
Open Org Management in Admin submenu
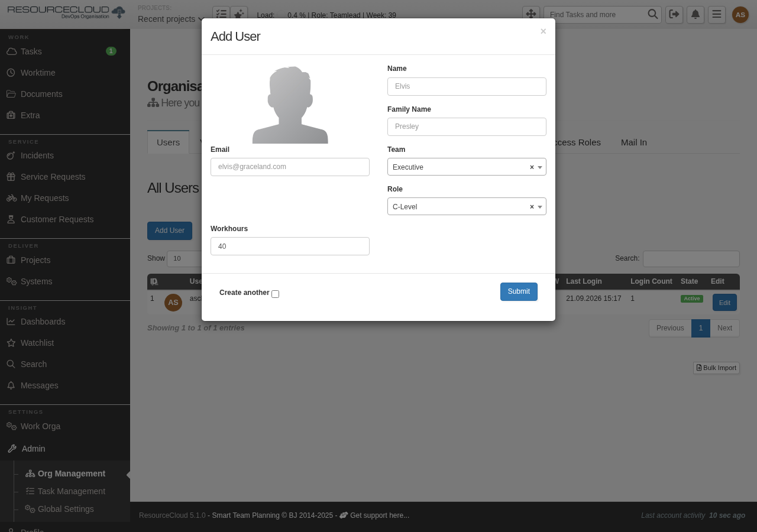point(65,473)
